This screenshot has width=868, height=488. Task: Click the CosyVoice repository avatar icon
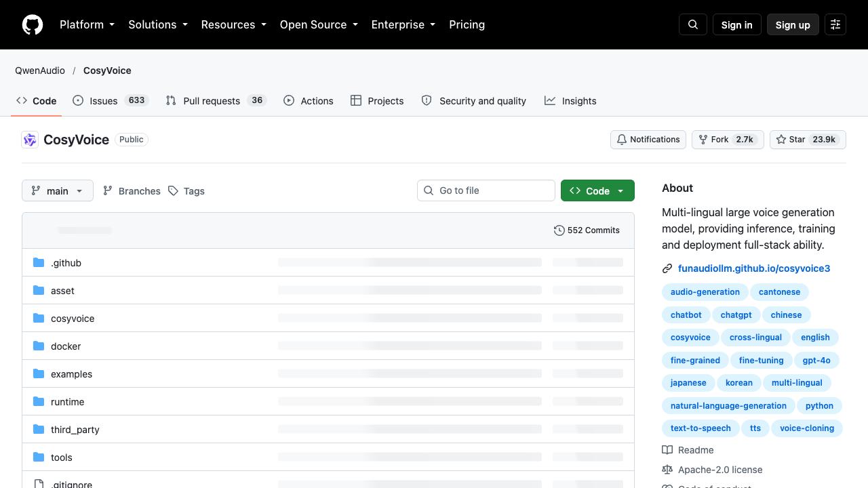pyautogui.click(x=30, y=140)
